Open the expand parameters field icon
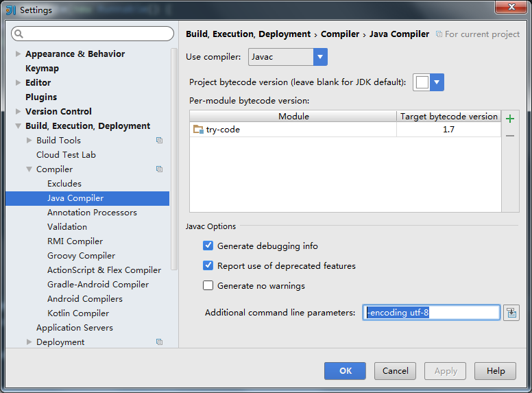Viewport: 532px width, 393px height. 511,313
